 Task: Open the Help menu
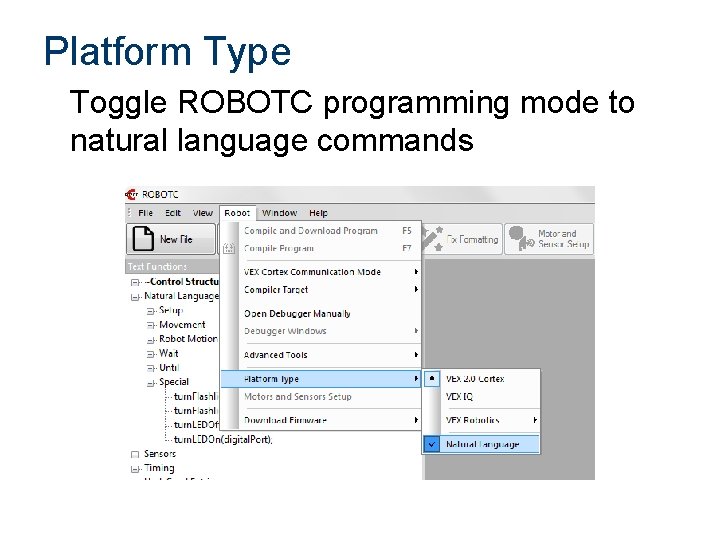coord(318,213)
